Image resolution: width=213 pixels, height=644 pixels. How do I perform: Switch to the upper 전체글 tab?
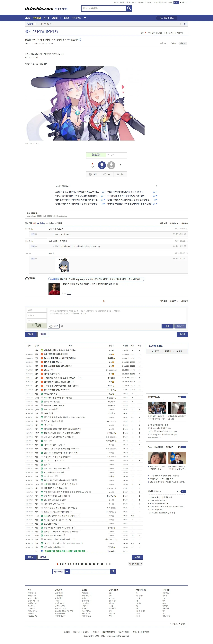(x=31, y=335)
